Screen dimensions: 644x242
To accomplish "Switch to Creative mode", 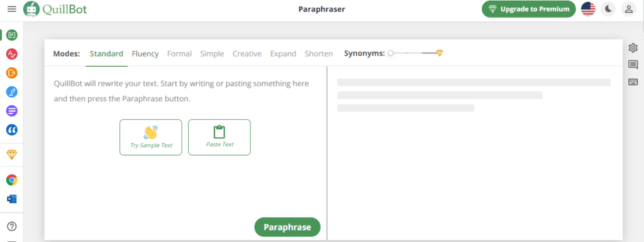I will point(247,54).
